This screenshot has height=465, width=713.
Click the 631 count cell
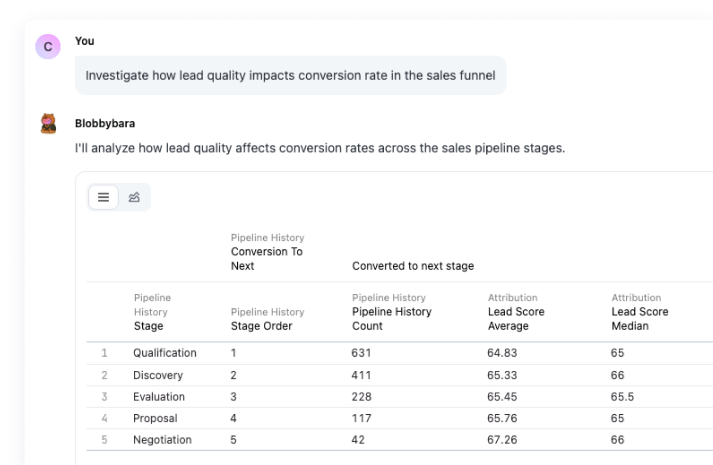361,353
